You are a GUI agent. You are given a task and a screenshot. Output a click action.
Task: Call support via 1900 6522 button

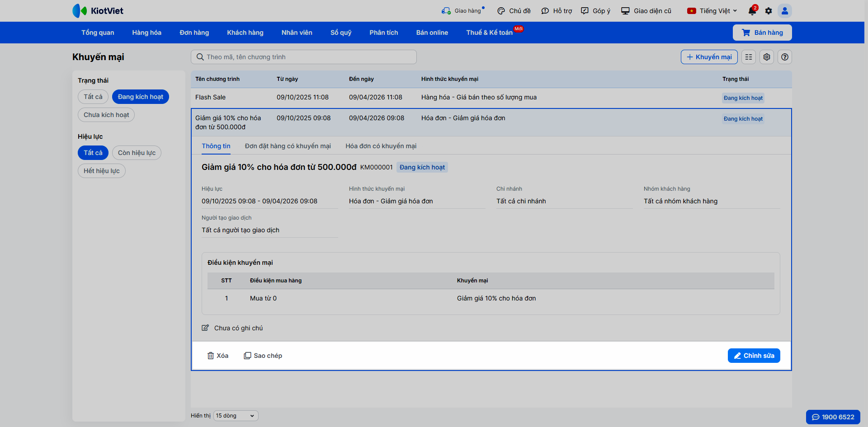click(833, 417)
